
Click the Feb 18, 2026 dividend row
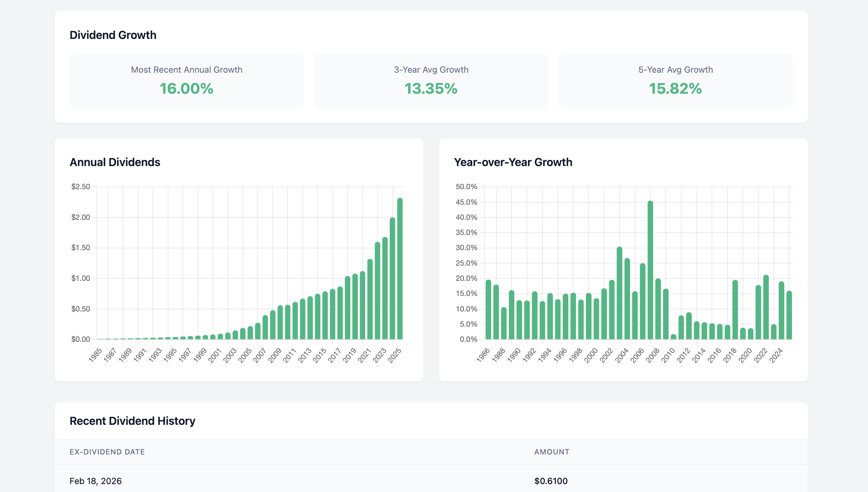(x=96, y=481)
